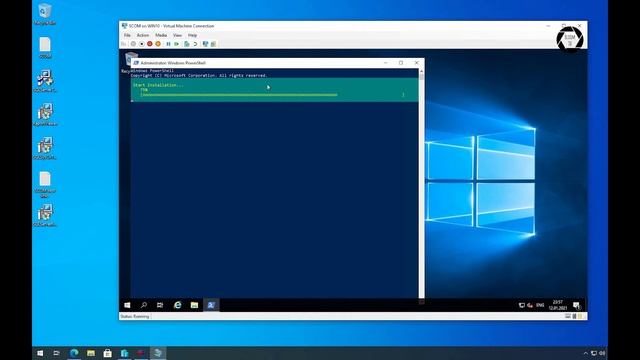Viewport: 640px width, 360px height.
Task: Click the guest tray volume icon
Action: [x=530, y=305]
